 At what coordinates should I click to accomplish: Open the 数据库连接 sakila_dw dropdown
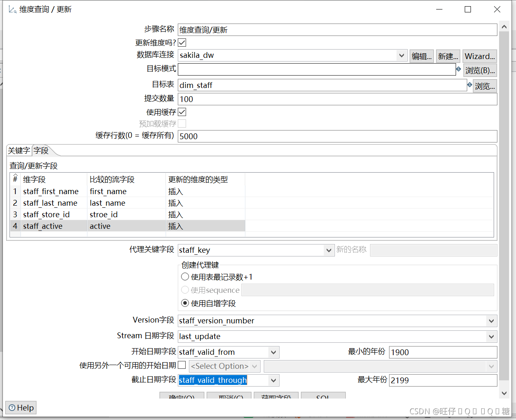(x=401, y=55)
